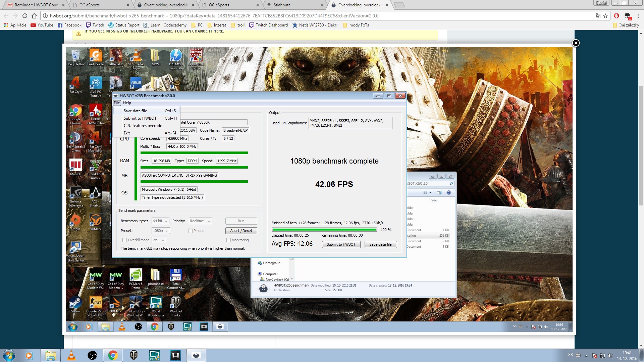Open the mody FoTs bookmarks folder

click(x=356, y=25)
